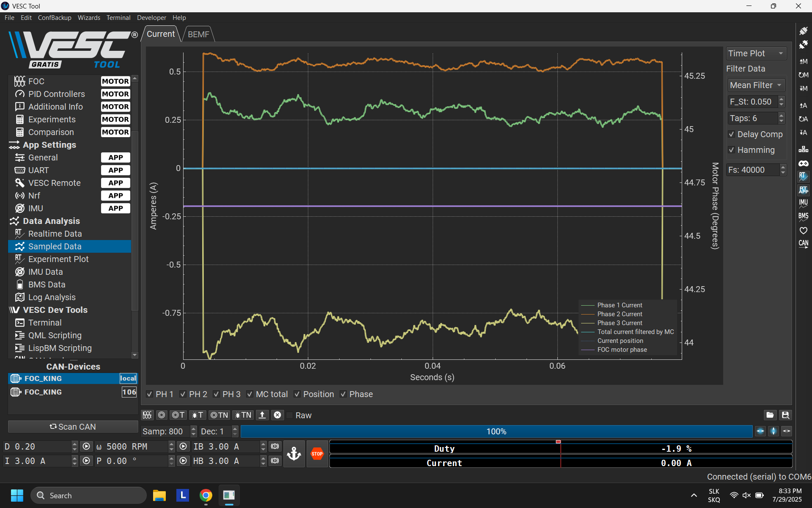This screenshot has width=812, height=508.
Task: Toggle the RT realtime data streaming icon
Action: click(x=803, y=176)
